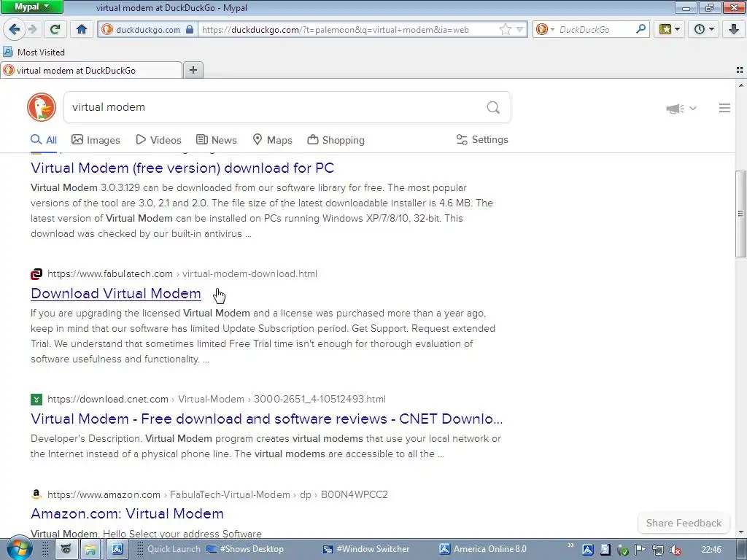Switch to the Shopping tab
The width and height of the screenshot is (747, 560).
pyautogui.click(x=336, y=140)
